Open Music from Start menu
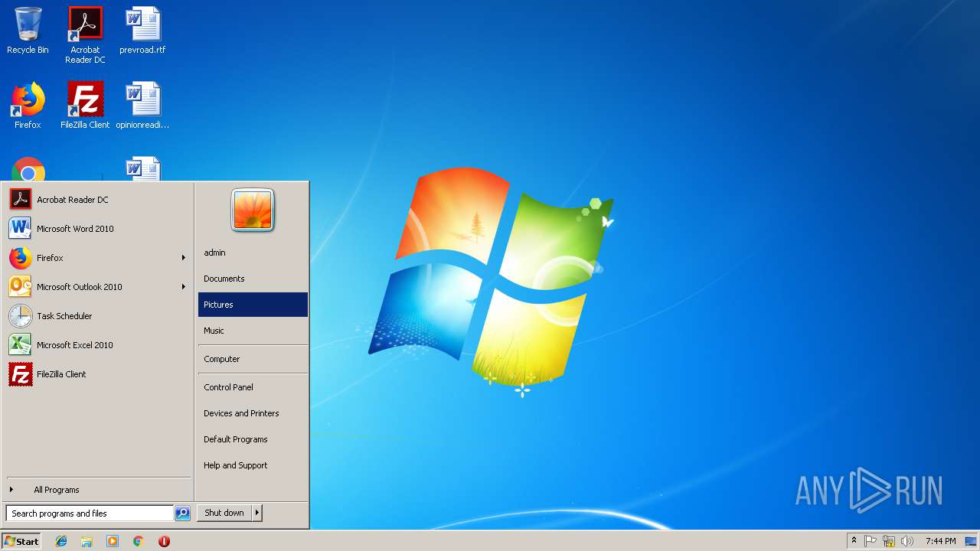The image size is (980, 551). tap(253, 331)
